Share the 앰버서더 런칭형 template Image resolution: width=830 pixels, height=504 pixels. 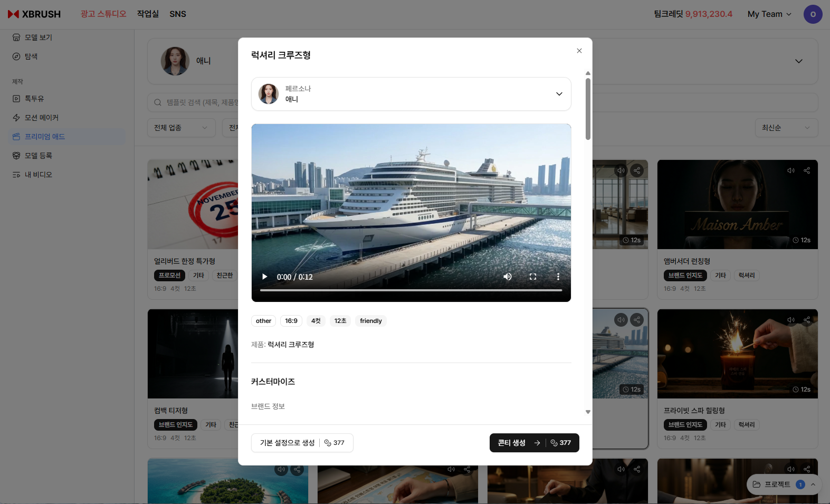coord(807,170)
